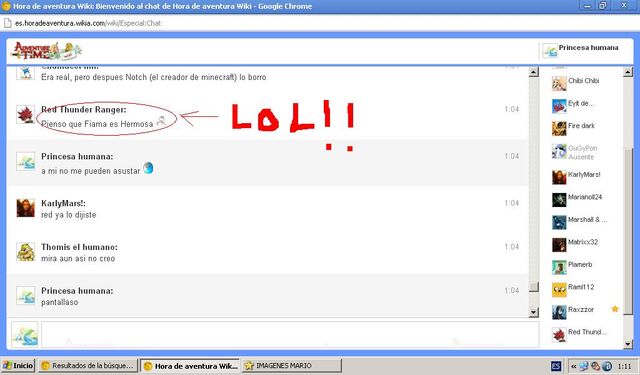This screenshot has height=375, width=640.
Task: Click the blue emoticon in Princesa humana's message
Action: pyautogui.click(x=148, y=168)
